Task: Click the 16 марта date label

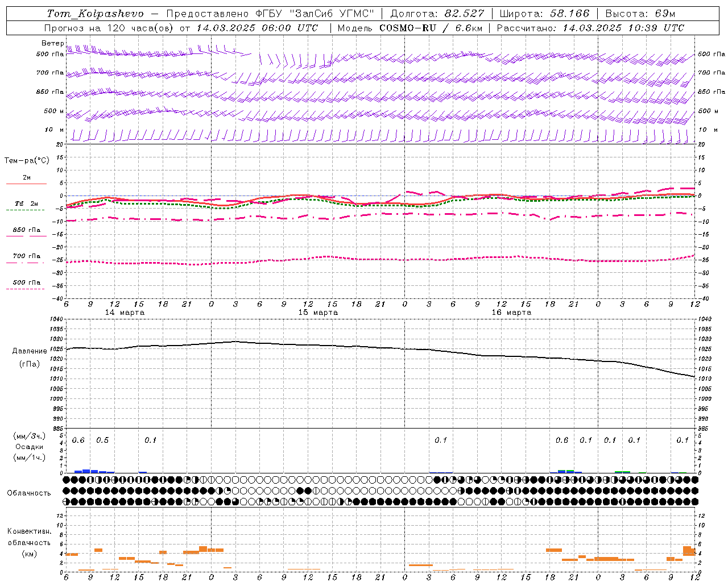Action: pyautogui.click(x=511, y=313)
